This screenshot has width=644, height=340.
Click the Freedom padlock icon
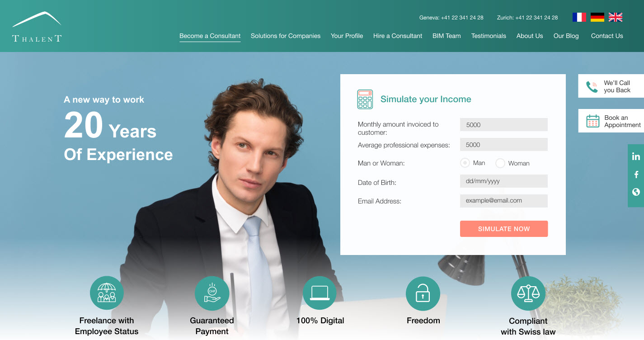coord(423,293)
